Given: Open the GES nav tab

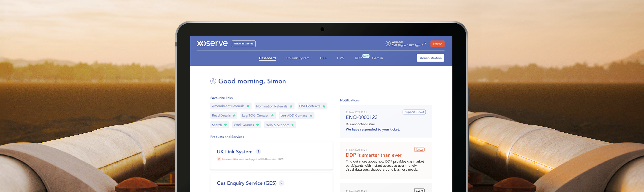Looking at the screenshot, I should click(x=323, y=58).
